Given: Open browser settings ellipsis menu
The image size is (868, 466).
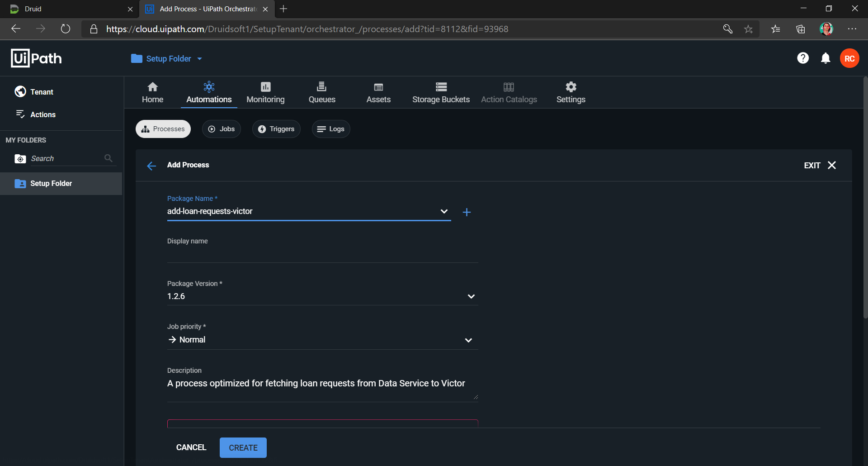Looking at the screenshot, I should 852,29.
